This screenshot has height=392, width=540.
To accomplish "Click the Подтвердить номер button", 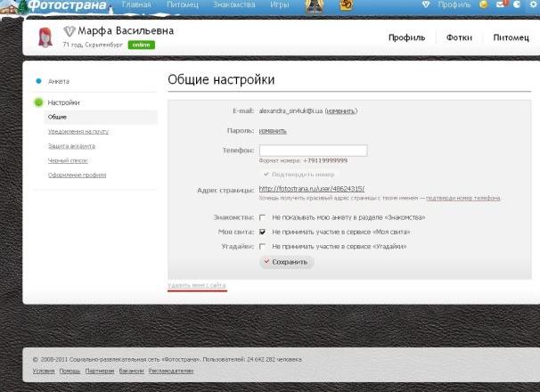I will [x=299, y=175].
